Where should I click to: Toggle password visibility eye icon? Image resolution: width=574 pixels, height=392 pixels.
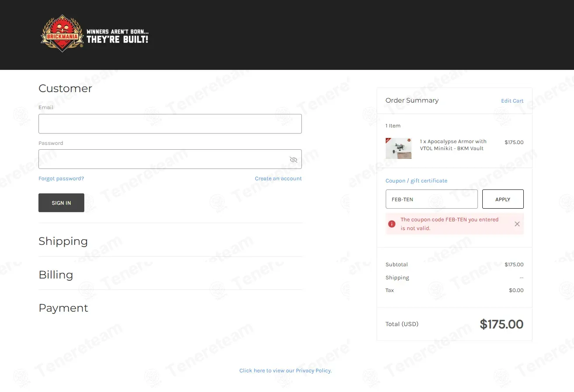tap(294, 160)
